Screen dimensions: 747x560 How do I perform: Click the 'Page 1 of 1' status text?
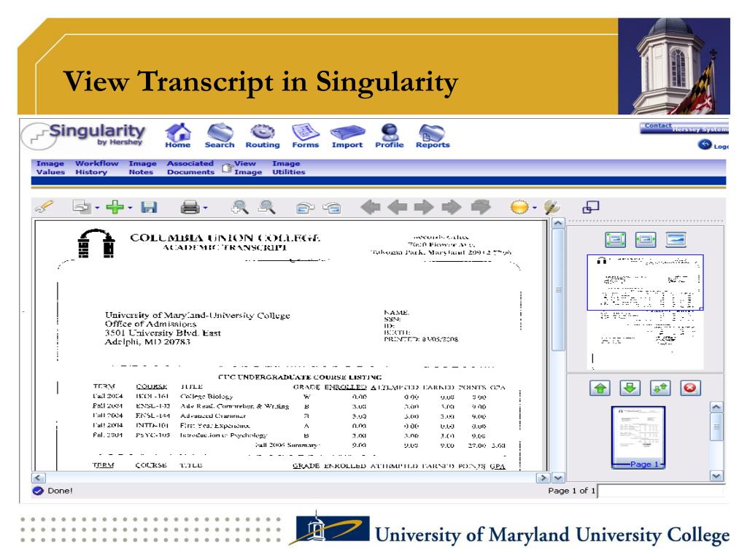pos(571,491)
